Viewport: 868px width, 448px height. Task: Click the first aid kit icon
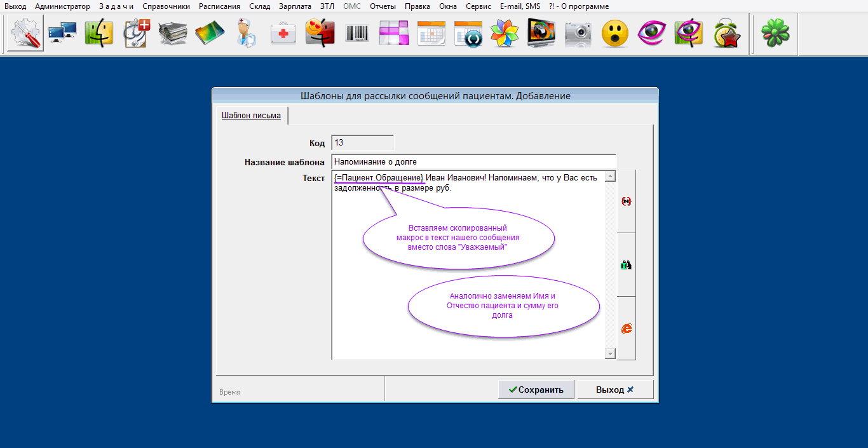click(x=283, y=33)
